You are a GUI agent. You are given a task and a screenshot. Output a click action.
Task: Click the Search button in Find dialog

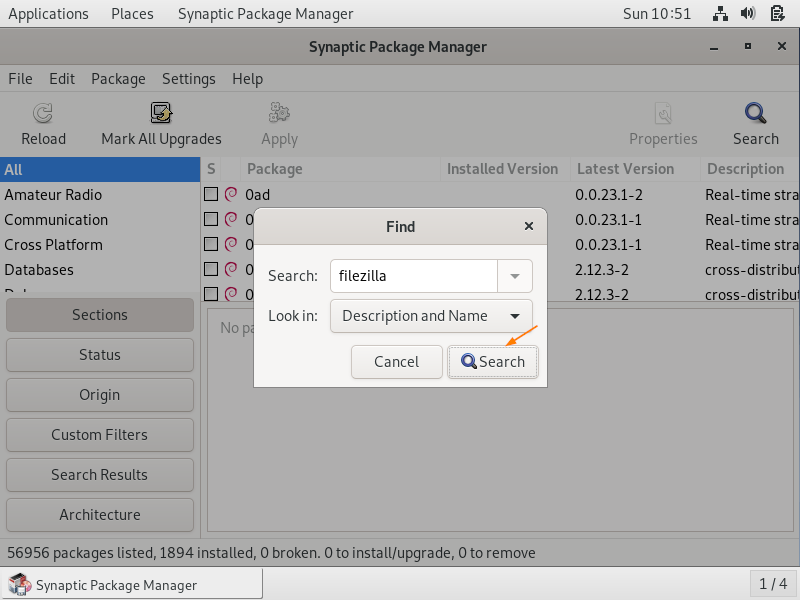tap(493, 362)
